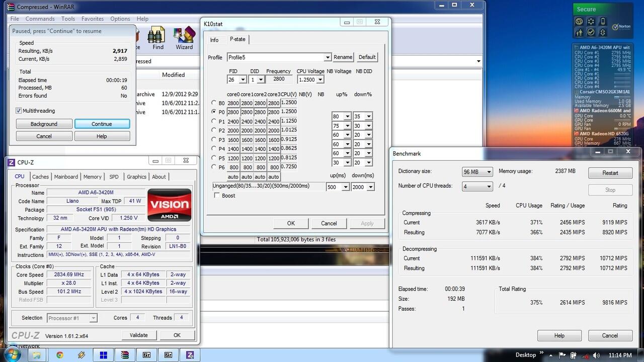This screenshot has width=644, height=362.
Task: Switch to the second 7-Zip taskbar button
Action: point(168,355)
